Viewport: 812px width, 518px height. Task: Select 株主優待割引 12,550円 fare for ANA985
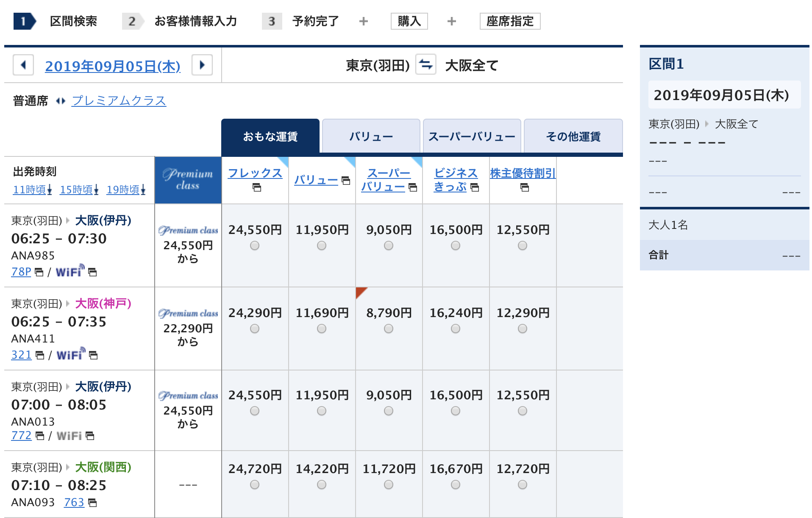click(x=523, y=245)
